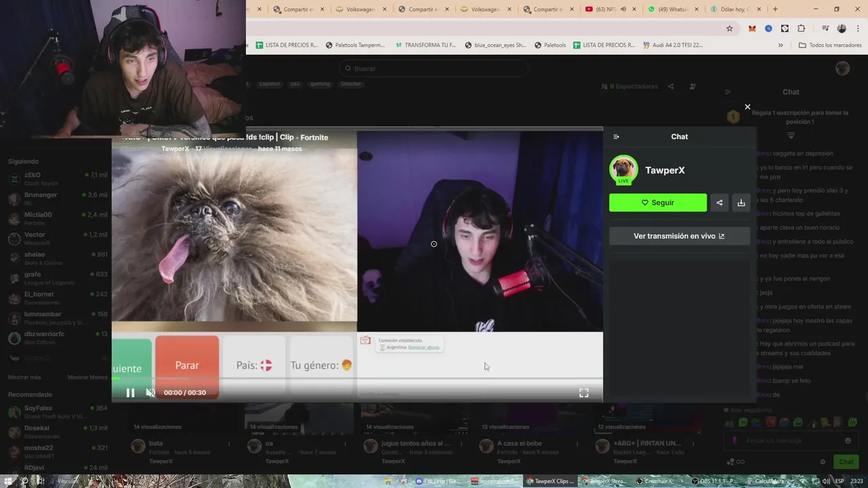Open the A casa el bebe clip
This screenshot has height=488, width=868.
tap(519, 444)
